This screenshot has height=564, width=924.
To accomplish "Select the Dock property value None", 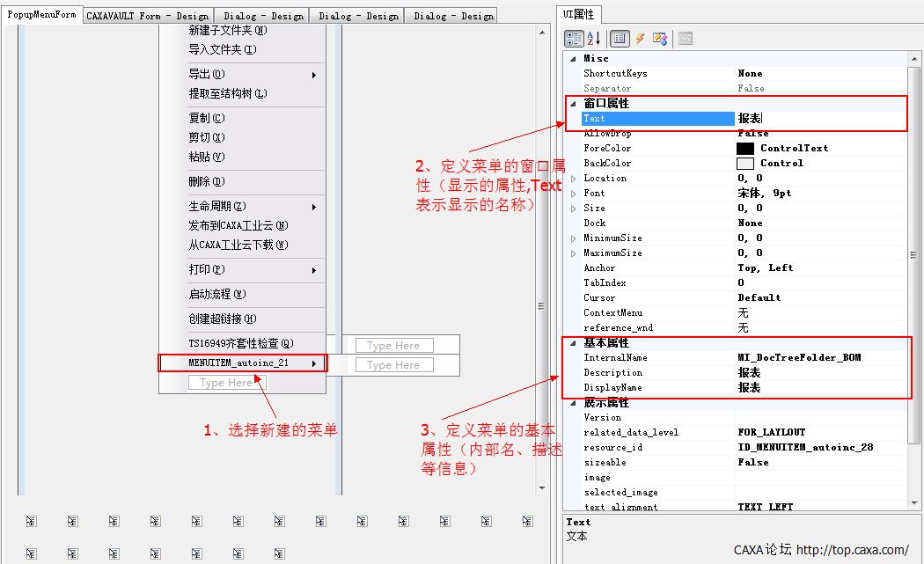I will (x=750, y=223).
